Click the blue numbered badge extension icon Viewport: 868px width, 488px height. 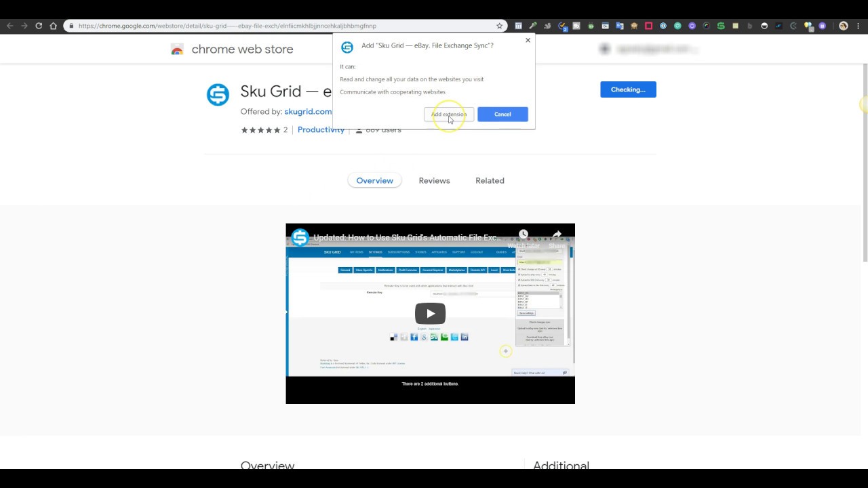click(562, 26)
